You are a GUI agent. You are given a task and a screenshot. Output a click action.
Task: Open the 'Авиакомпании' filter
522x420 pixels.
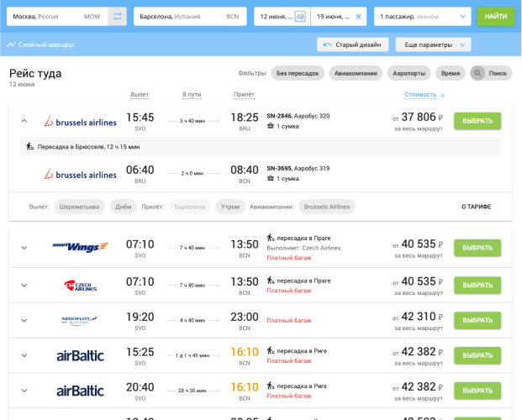point(356,73)
